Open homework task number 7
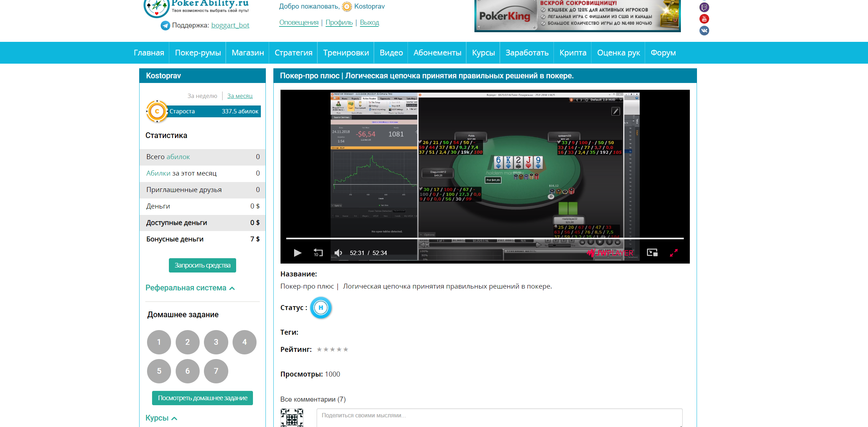 216,371
